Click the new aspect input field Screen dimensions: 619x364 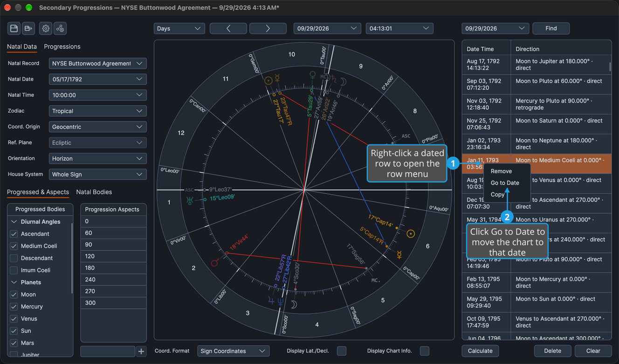108,351
